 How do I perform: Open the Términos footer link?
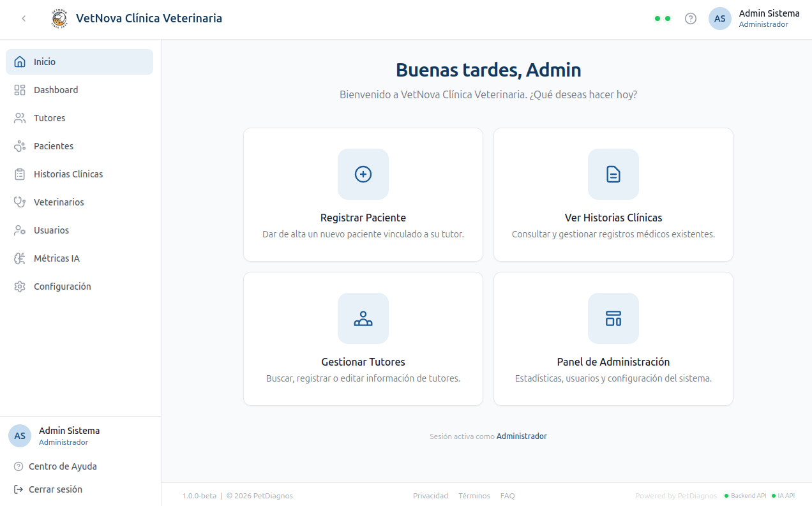474,496
